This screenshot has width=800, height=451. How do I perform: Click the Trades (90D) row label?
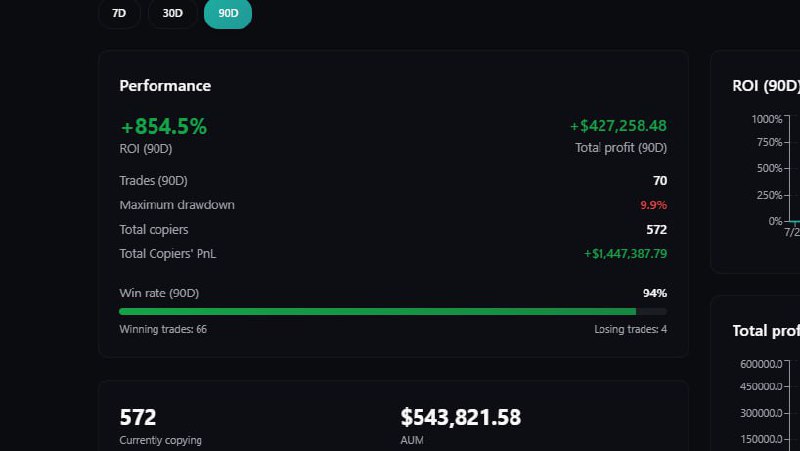pyautogui.click(x=153, y=181)
